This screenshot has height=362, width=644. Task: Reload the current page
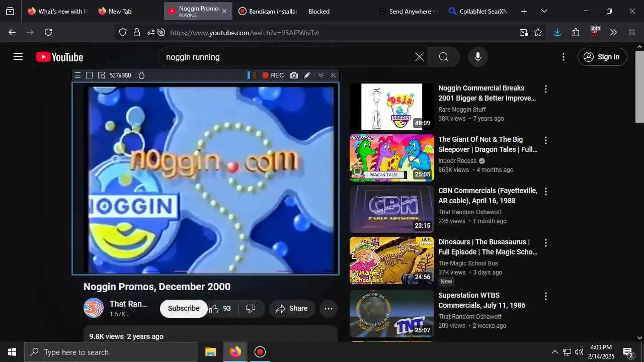tap(48, 32)
